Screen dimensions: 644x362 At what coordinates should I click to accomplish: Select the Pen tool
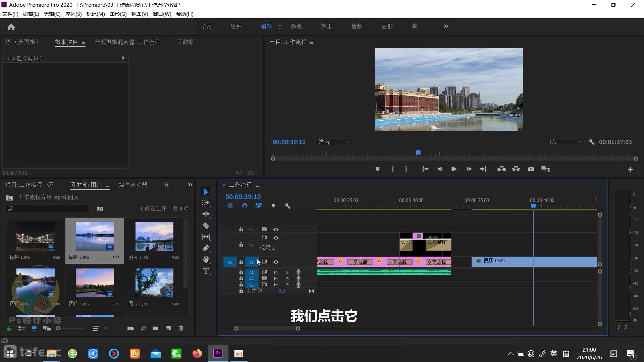206,248
